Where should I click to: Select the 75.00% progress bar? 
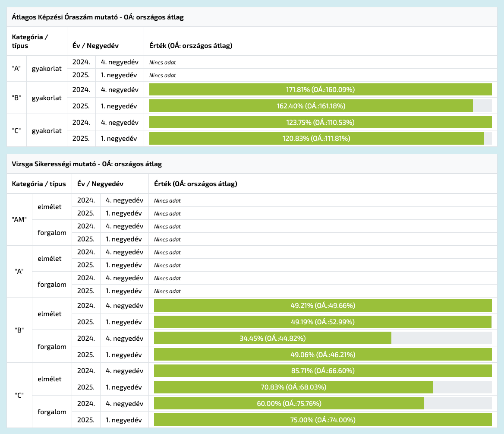coord(323,420)
